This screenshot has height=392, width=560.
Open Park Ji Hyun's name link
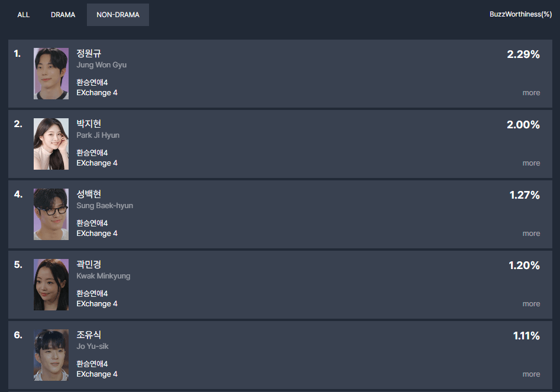[x=98, y=135]
